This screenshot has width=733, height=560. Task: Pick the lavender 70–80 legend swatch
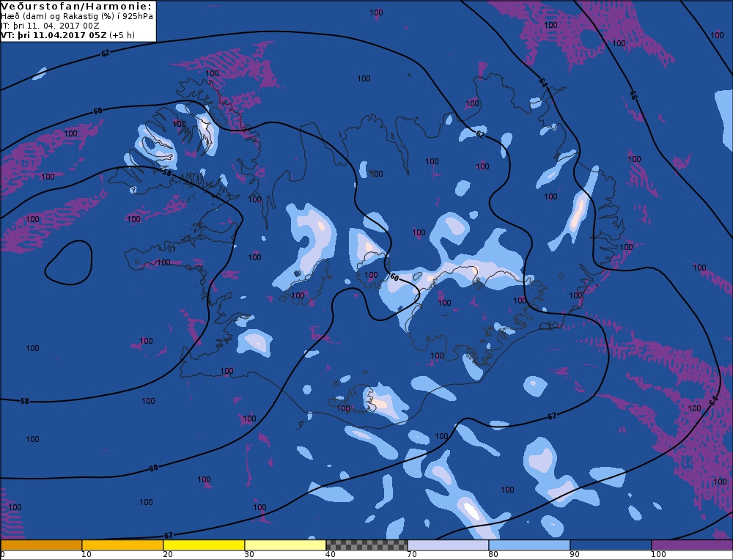click(448, 545)
